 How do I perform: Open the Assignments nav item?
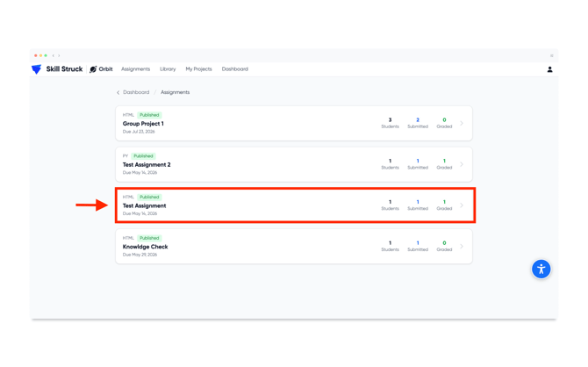click(x=135, y=69)
